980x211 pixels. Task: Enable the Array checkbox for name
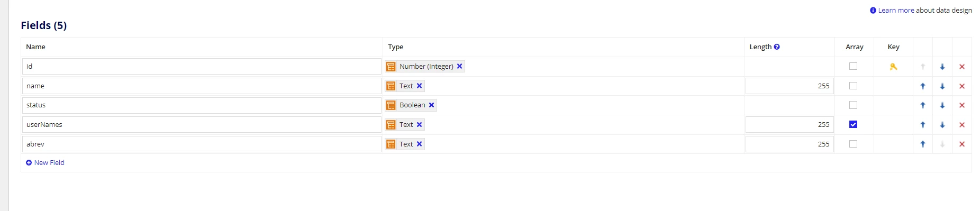point(853,86)
